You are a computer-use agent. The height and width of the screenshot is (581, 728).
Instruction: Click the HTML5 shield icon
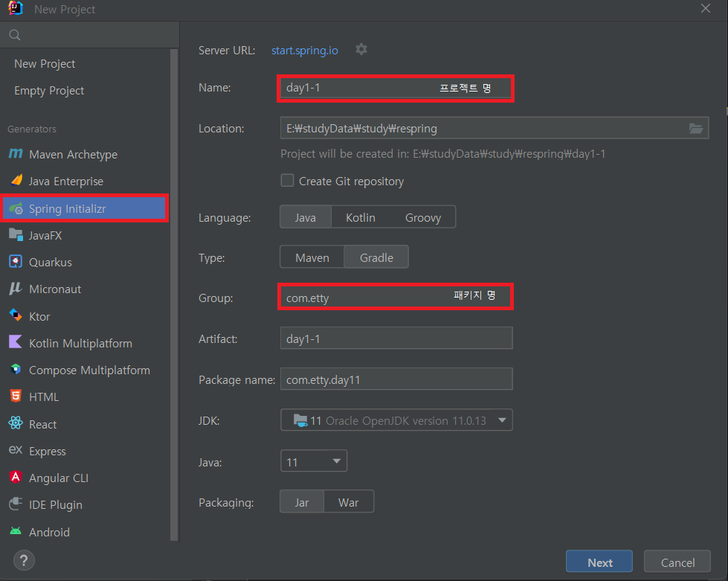point(16,397)
